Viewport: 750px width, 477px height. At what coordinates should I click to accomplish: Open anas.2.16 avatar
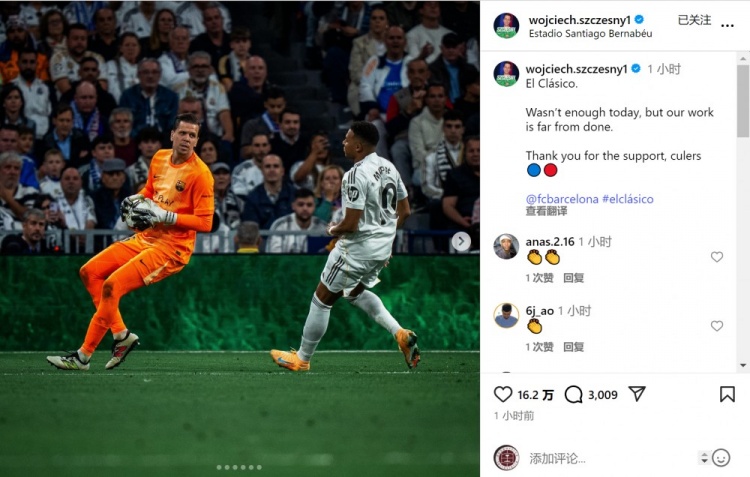[506, 246]
